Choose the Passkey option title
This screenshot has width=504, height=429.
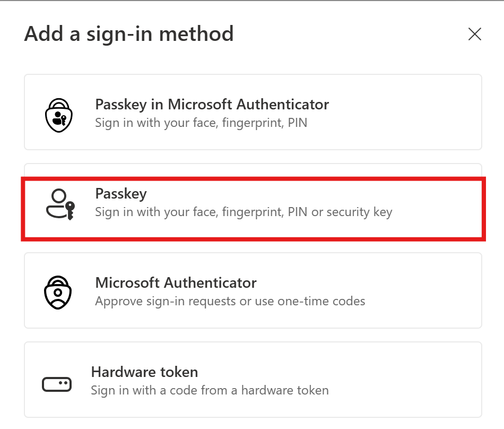tap(120, 194)
